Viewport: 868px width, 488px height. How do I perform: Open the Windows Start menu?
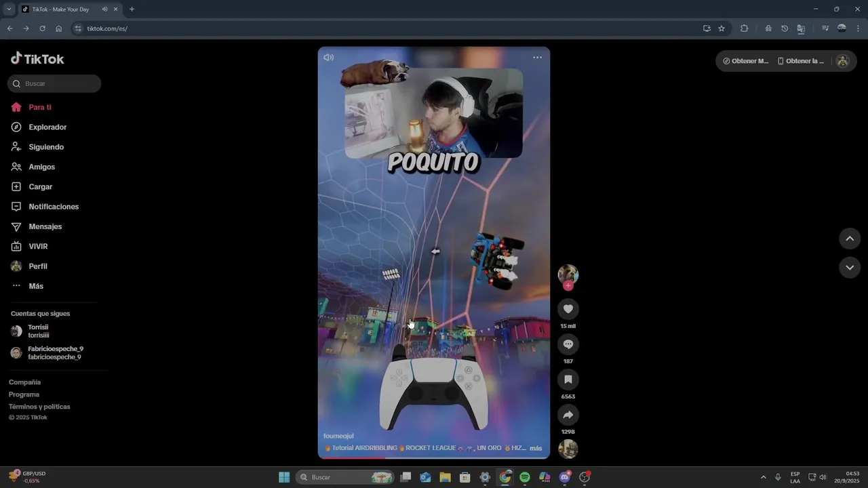click(284, 477)
